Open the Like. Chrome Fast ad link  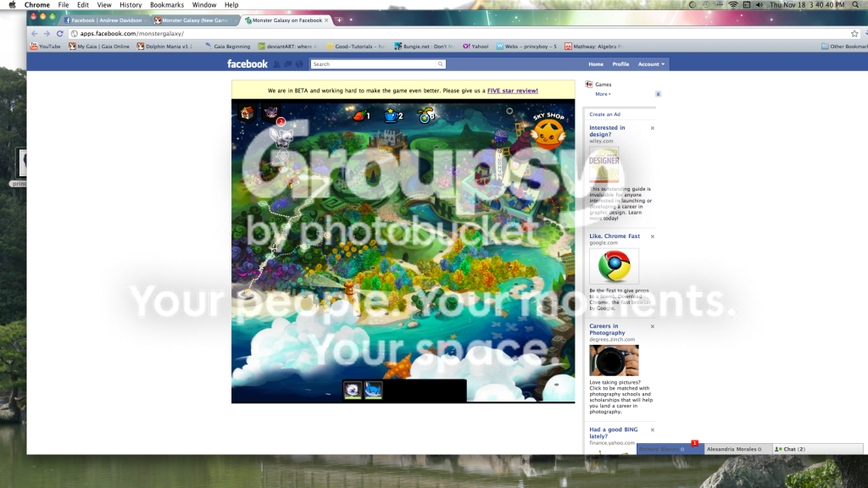click(615, 236)
